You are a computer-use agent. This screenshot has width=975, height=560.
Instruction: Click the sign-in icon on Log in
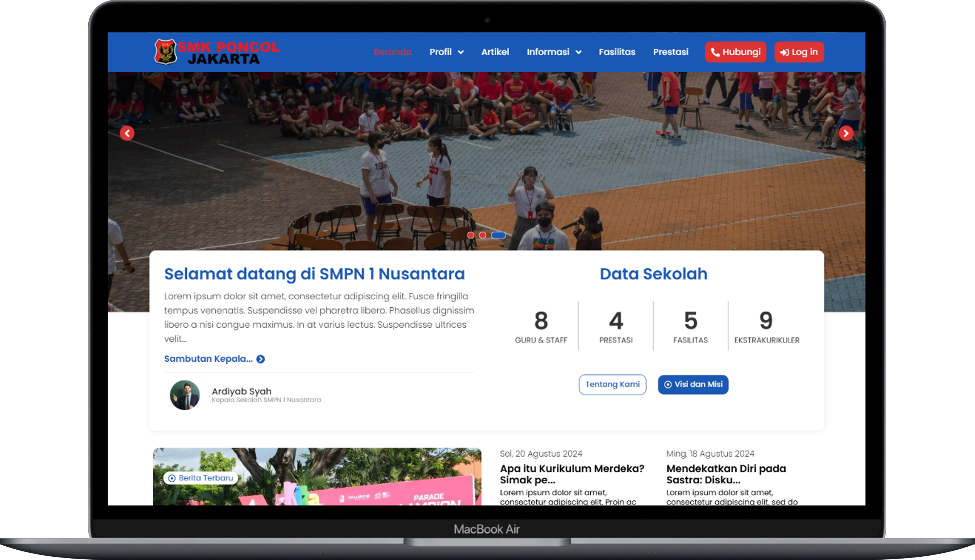click(x=785, y=52)
